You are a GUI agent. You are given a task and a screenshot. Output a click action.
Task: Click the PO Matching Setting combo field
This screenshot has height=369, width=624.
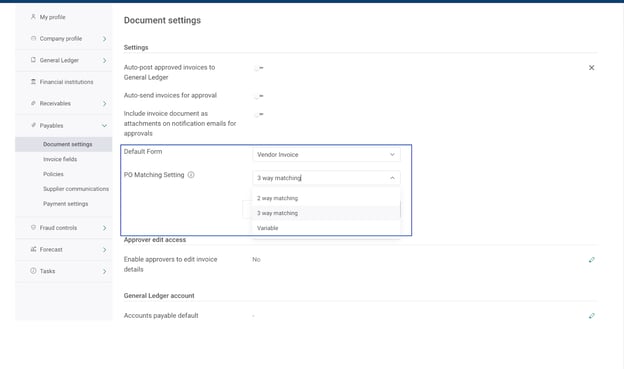point(326,178)
